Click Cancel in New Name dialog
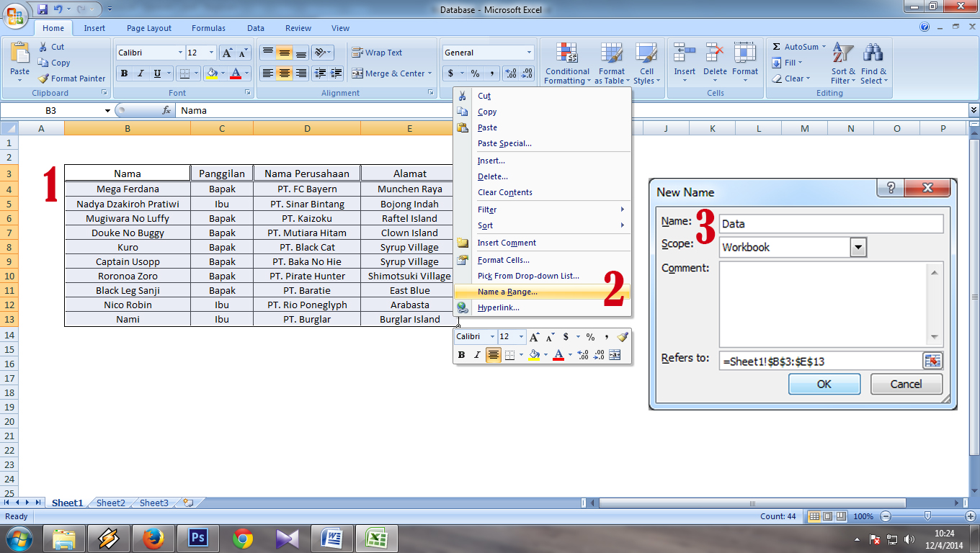Viewport: 980px width, 553px height. (x=906, y=384)
